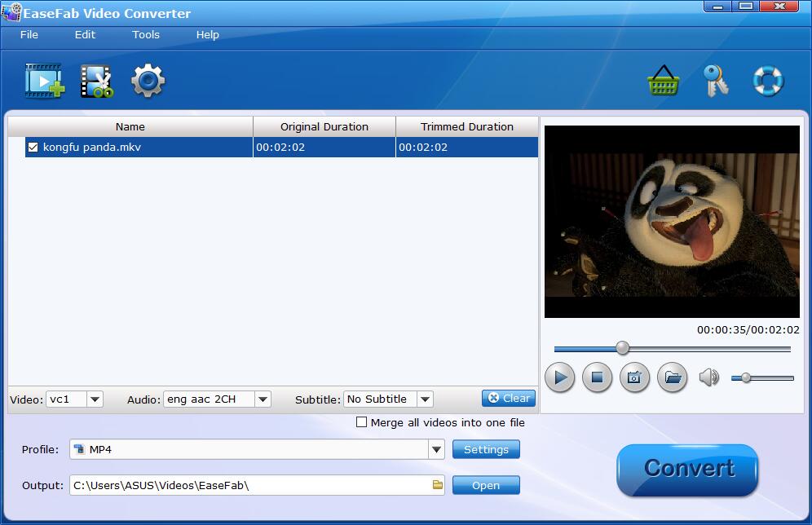Play the preview video
The image size is (812, 525).
(560, 377)
